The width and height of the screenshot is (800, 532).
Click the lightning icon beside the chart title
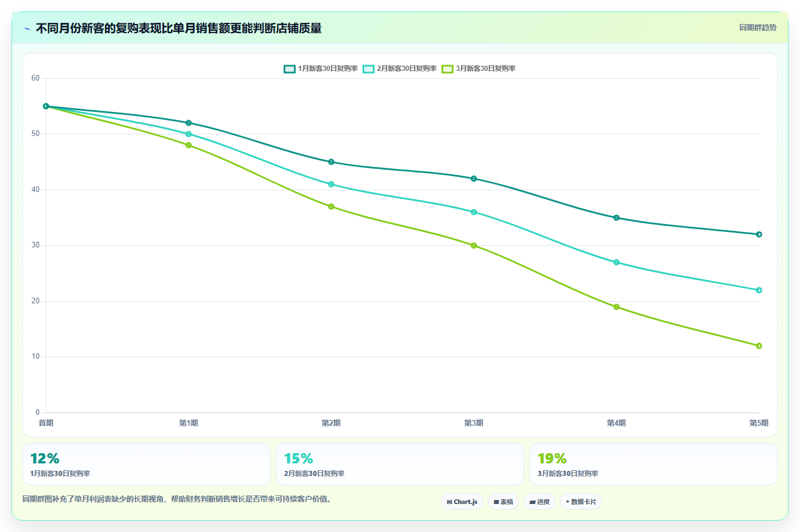(x=27, y=29)
